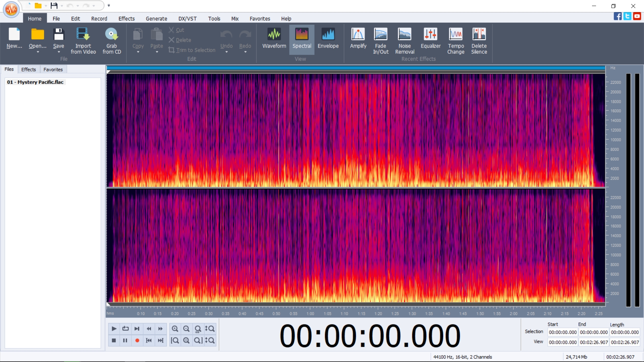
Task: Trim audio to current selection
Action: (192, 50)
